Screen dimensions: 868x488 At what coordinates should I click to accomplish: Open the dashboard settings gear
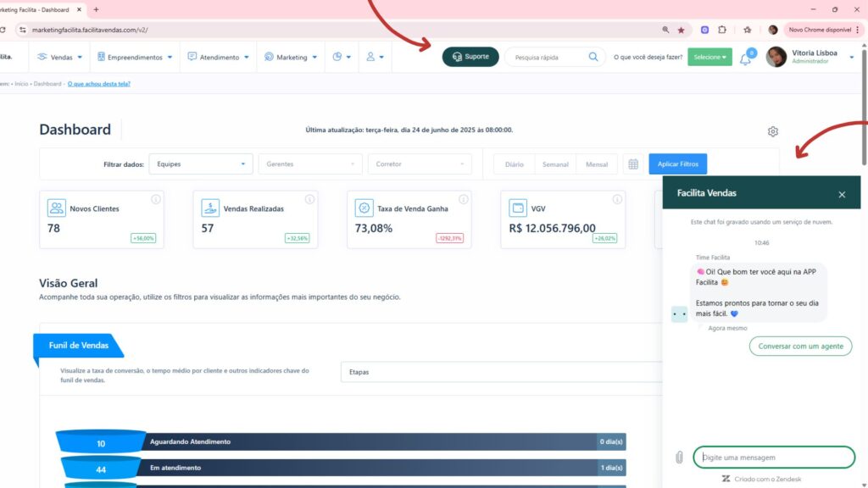pyautogui.click(x=772, y=131)
